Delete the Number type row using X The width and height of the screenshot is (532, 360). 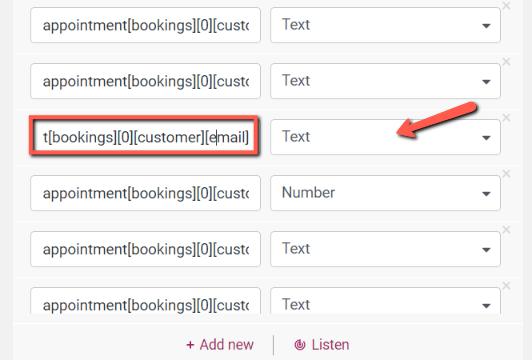tap(506, 174)
